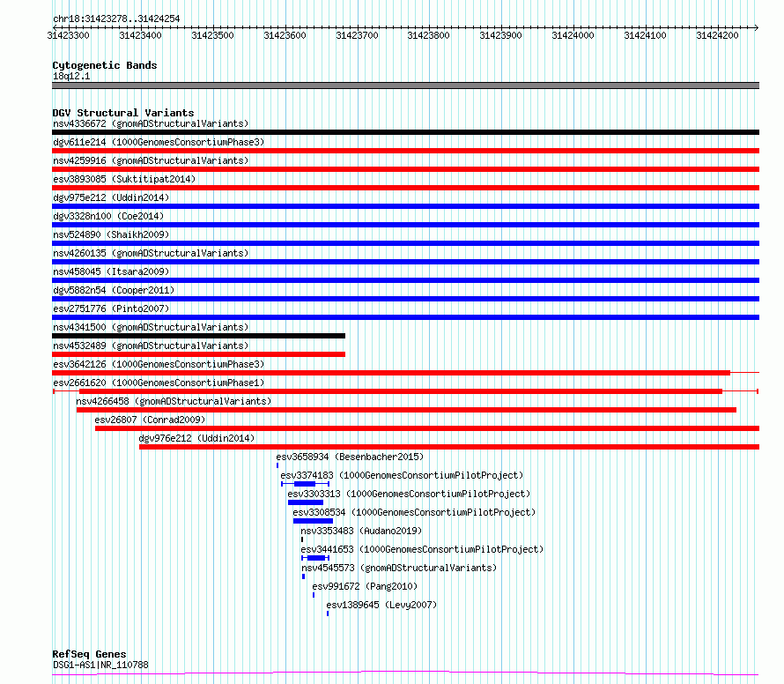Open variant dgv975e212 (Uddin2014)
The width and height of the screenshot is (784, 684).
point(111,197)
